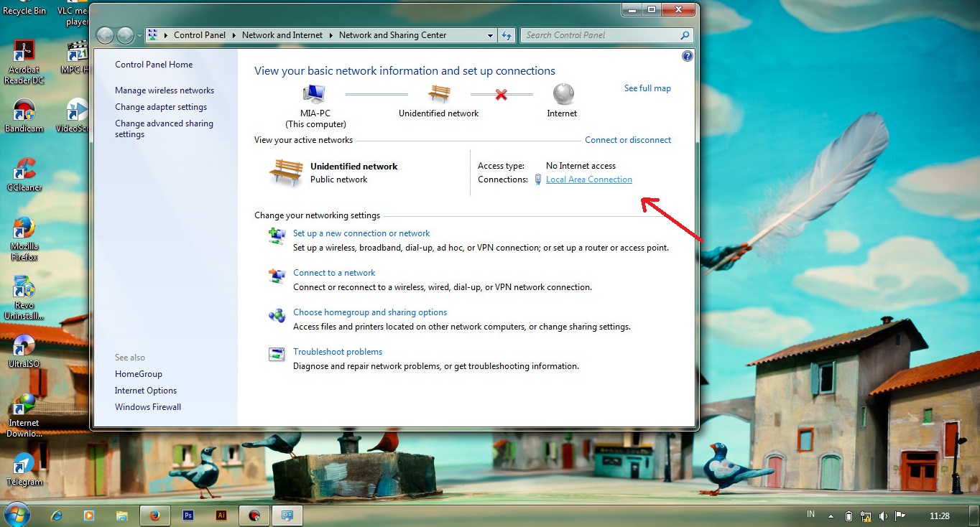Click the Internet globe icon in network map
This screenshot has width=980, height=527.
click(x=563, y=94)
